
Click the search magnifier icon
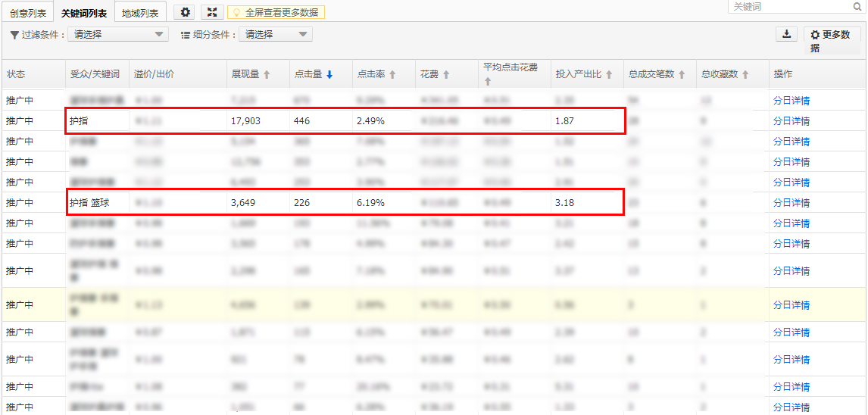pos(857,7)
